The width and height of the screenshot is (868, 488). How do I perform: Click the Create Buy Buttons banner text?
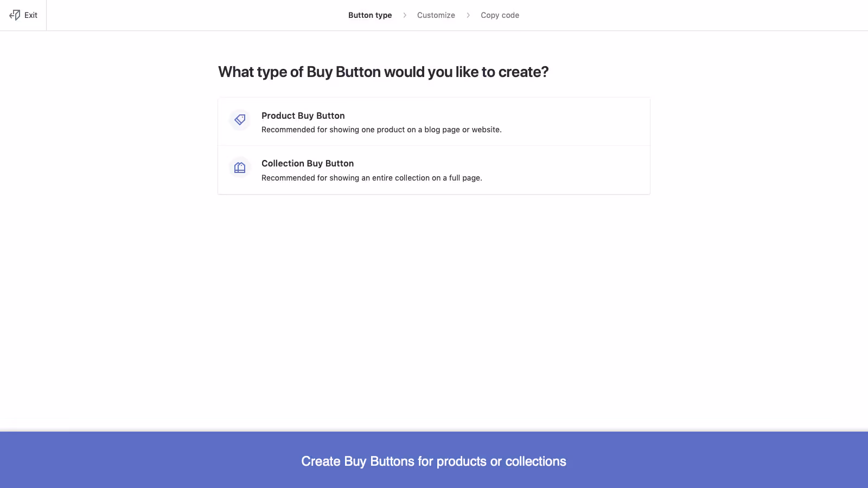click(434, 461)
